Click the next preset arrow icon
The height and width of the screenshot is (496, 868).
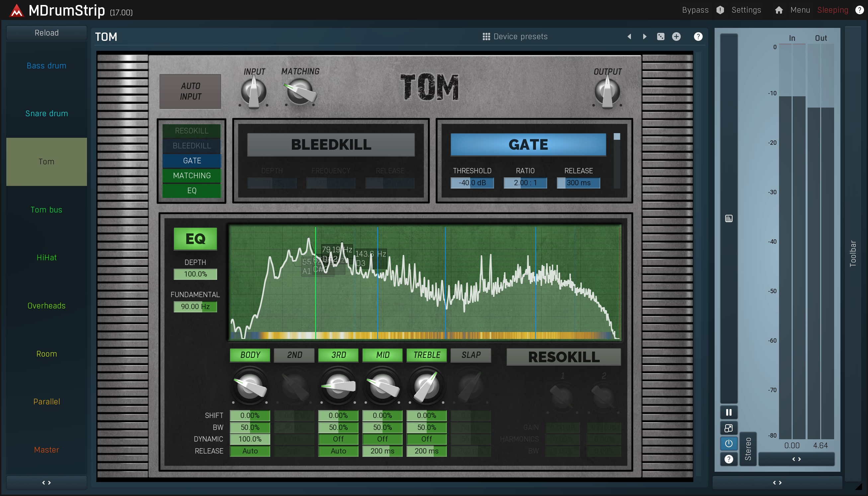[645, 37]
